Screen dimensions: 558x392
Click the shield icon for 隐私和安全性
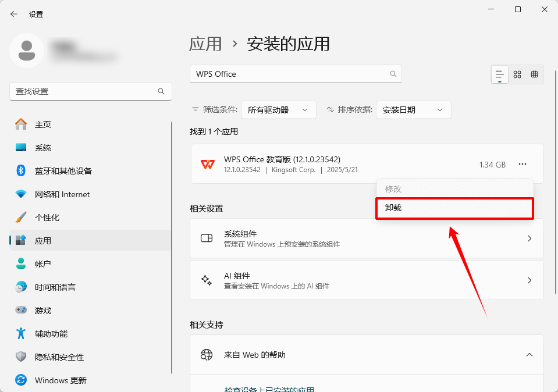pos(21,357)
